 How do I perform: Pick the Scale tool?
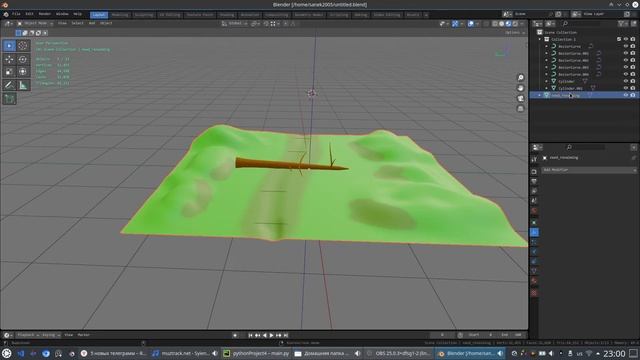(x=9, y=72)
